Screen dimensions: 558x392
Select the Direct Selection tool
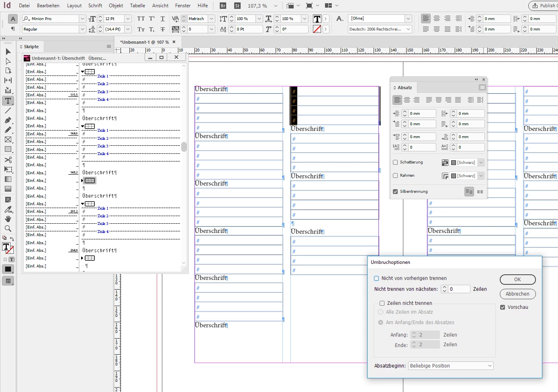pyautogui.click(x=8, y=61)
